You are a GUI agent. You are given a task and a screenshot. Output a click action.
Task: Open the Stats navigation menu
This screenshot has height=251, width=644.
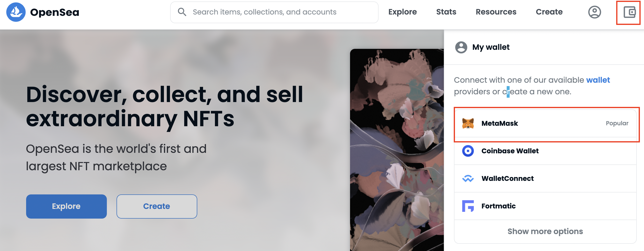pyautogui.click(x=446, y=12)
